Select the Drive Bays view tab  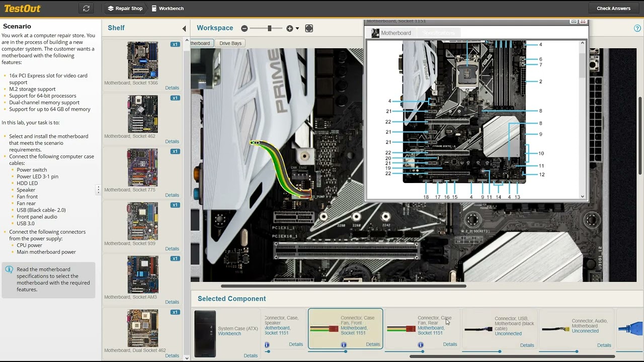coord(230,43)
